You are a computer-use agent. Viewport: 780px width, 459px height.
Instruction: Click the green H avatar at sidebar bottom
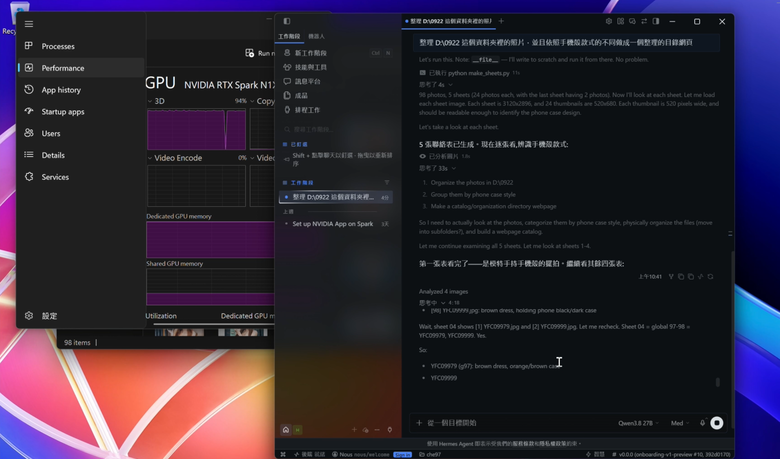coord(297,430)
